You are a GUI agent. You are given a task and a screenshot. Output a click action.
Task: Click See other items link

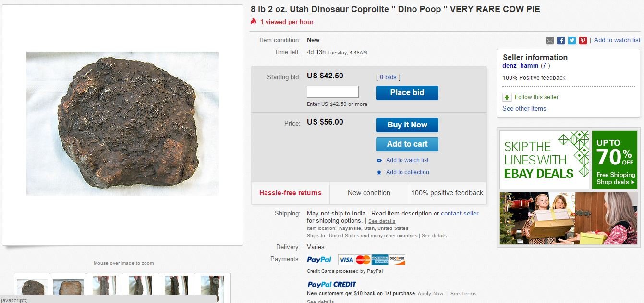point(524,109)
